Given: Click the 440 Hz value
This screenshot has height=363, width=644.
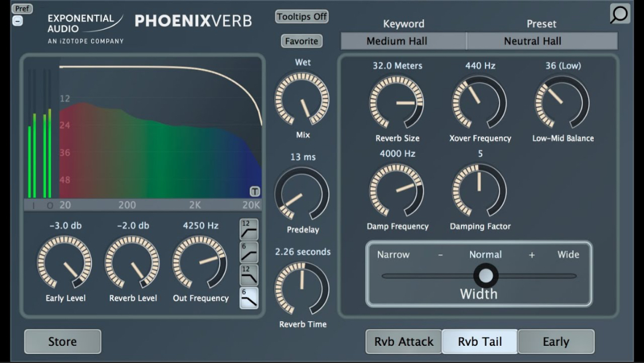Looking at the screenshot, I should coord(480,66).
